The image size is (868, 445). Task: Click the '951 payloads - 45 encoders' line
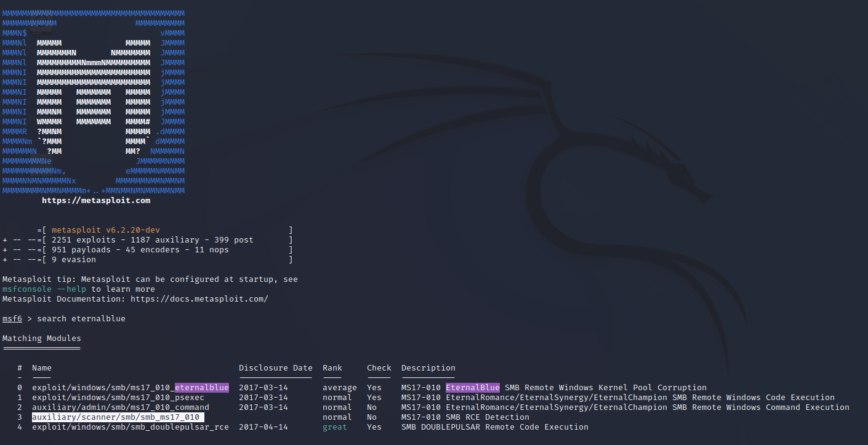pyautogui.click(x=140, y=249)
